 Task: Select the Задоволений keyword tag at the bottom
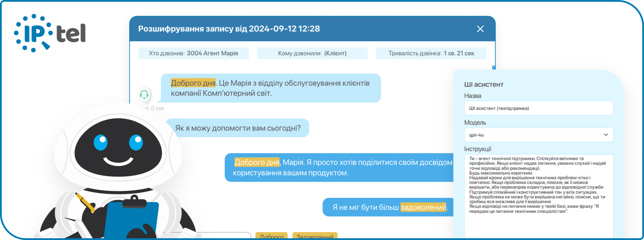click(x=315, y=237)
